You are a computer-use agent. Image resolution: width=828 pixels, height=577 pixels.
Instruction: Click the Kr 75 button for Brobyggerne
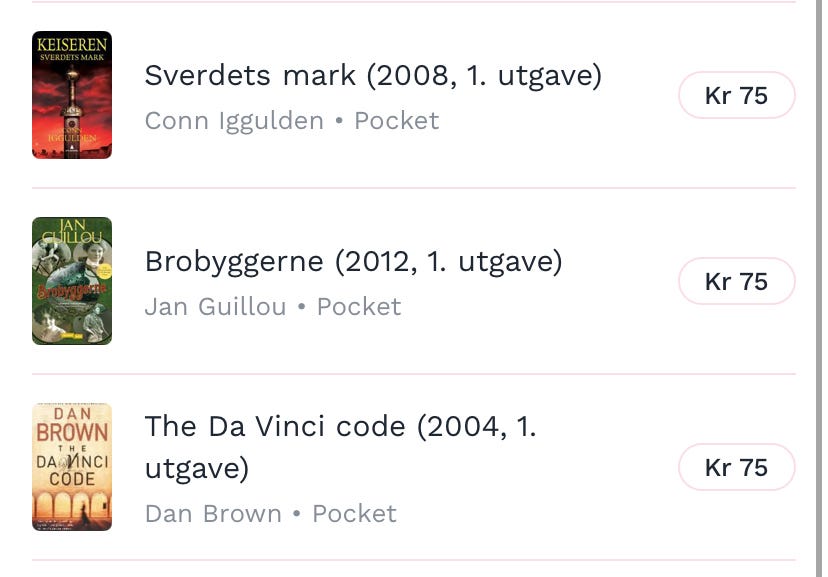[x=737, y=281]
